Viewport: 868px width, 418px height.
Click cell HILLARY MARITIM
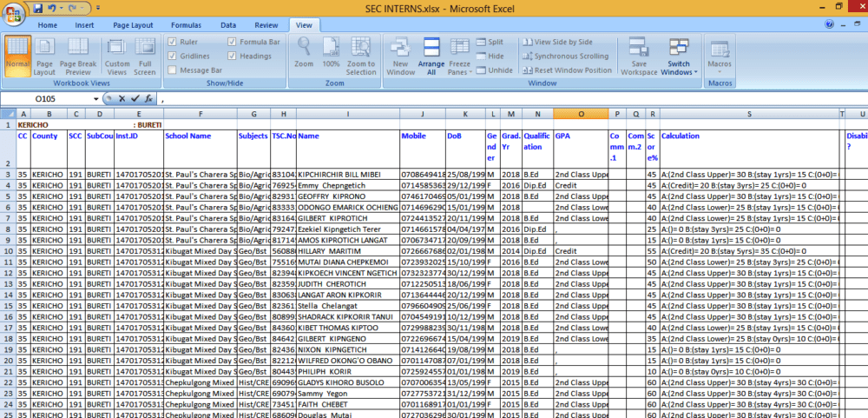pyautogui.click(x=348, y=252)
